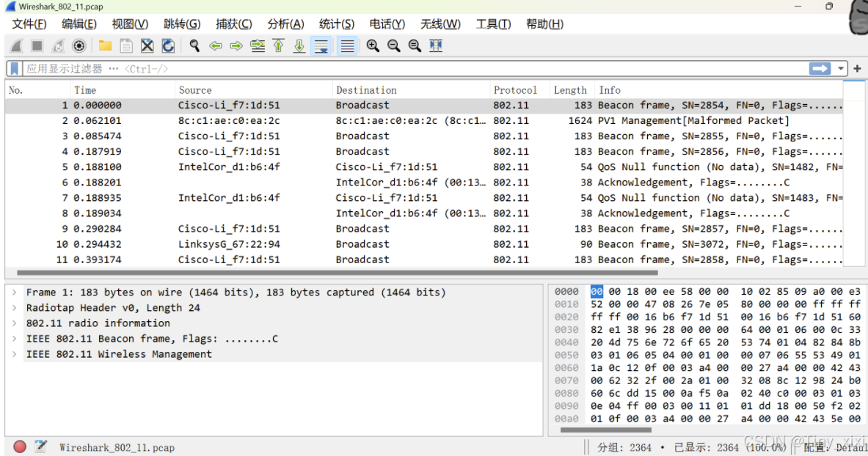Toggle packet colorization rules icon
This screenshot has width=868, height=456.
point(347,46)
